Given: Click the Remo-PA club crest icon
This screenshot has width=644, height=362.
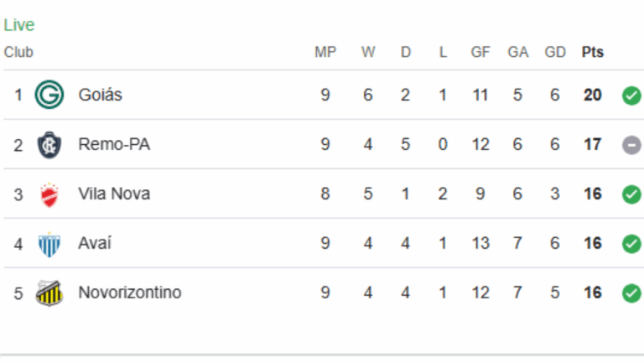Looking at the screenshot, I should [49, 144].
